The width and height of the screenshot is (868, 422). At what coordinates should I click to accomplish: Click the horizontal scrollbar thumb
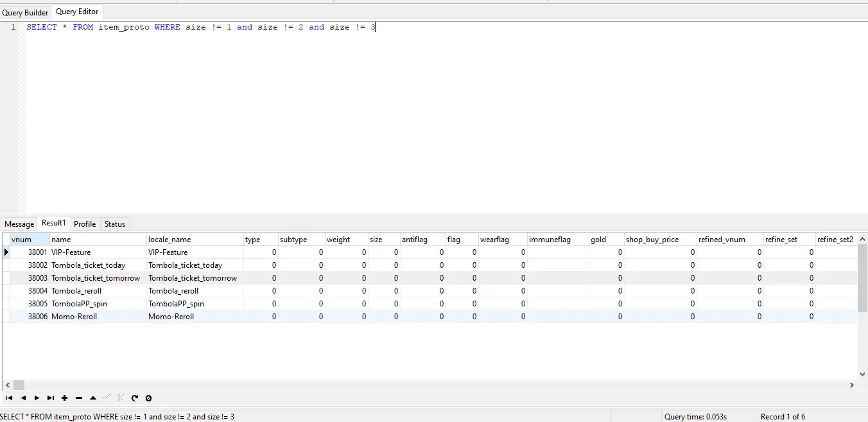(x=19, y=385)
